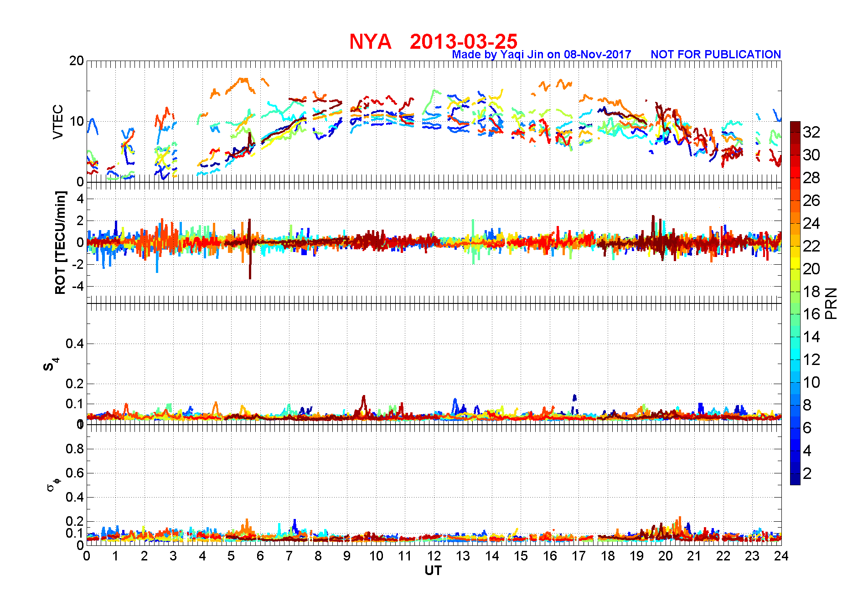Click the VTEC axis tick label 10

tap(77, 122)
